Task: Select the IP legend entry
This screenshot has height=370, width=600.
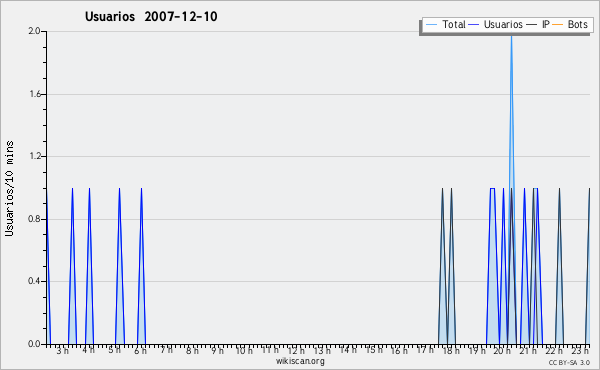Action: point(538,24)
